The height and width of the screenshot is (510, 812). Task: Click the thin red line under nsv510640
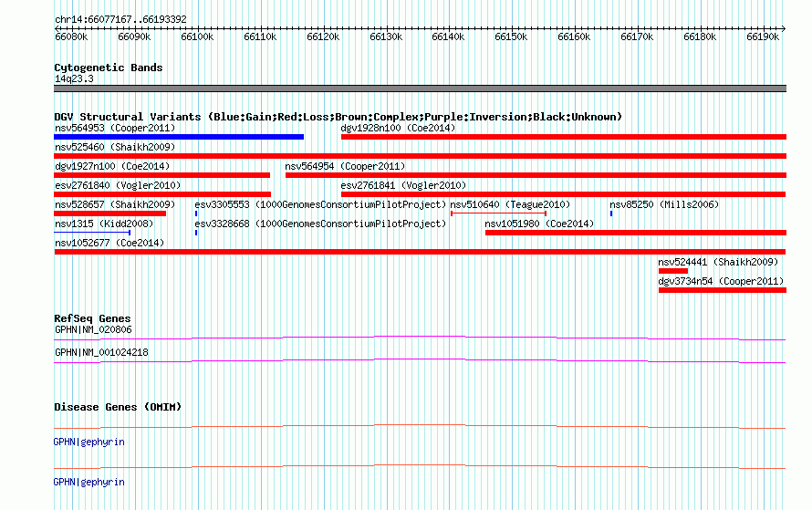(x=499, y=213)
